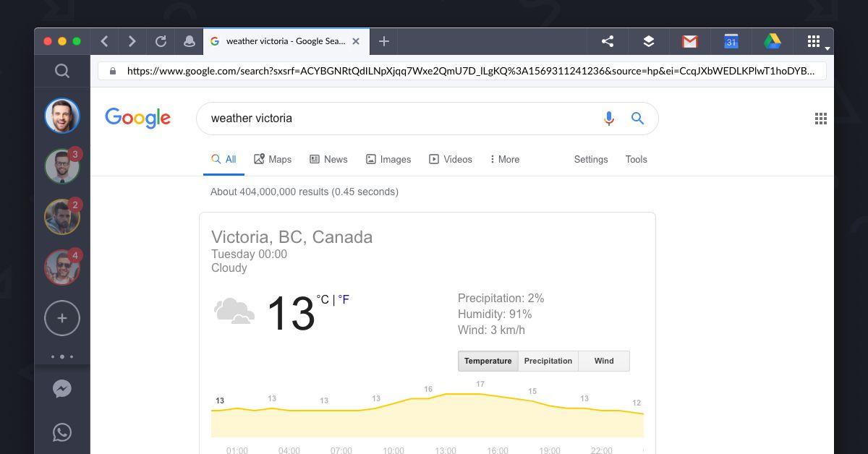This screenshot has height=454, width=868.
Task: Expand the three dots sidebar overflow
Action: pos(62,356)
